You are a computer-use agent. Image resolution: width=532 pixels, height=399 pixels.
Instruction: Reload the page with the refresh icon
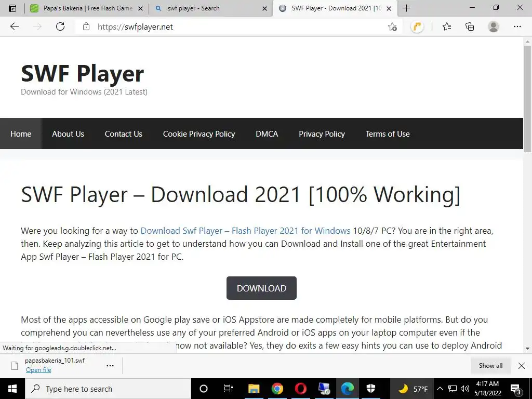tap(60, 26)
